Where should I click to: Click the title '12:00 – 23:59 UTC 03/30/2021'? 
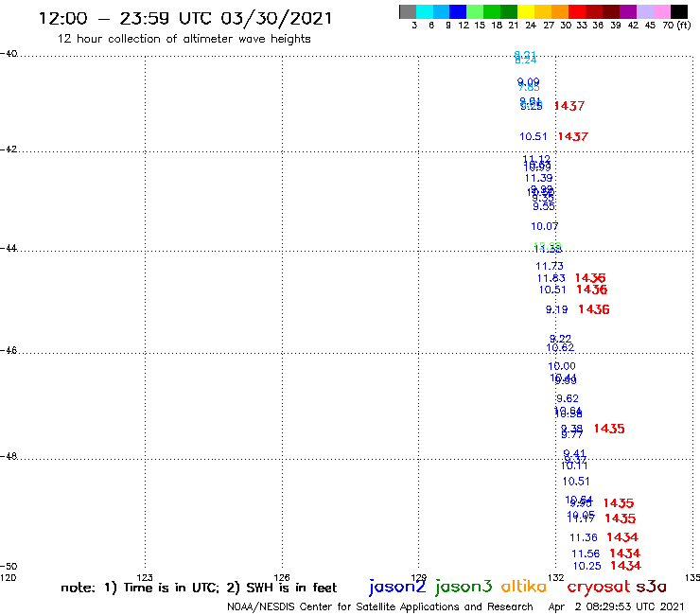(185, 18)
